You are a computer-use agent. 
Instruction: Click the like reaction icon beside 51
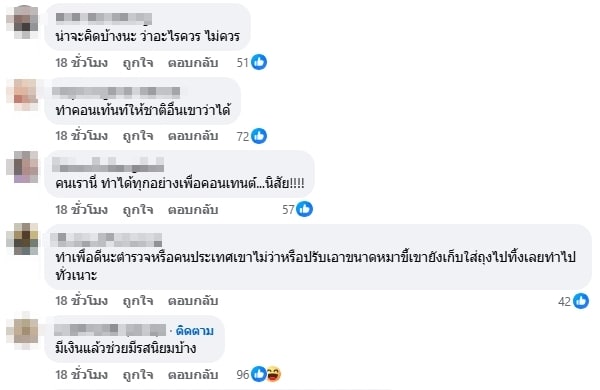(x=259, y=62)
